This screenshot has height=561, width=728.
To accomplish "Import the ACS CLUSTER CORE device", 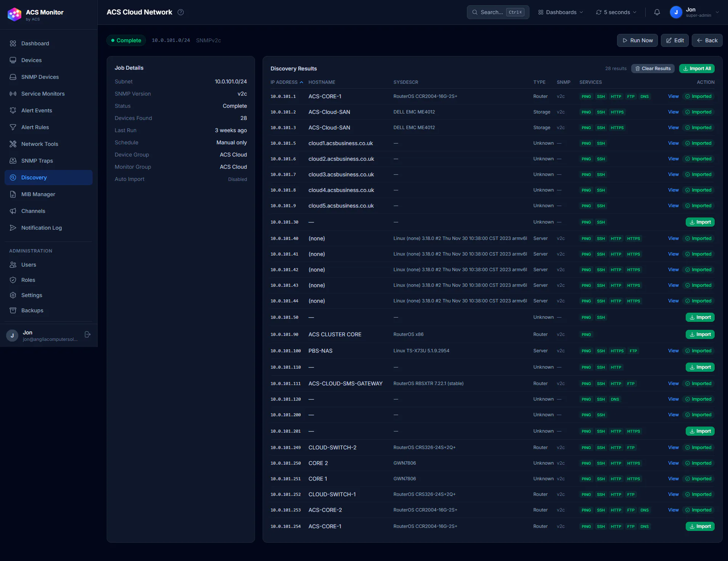I will [700, 334].
